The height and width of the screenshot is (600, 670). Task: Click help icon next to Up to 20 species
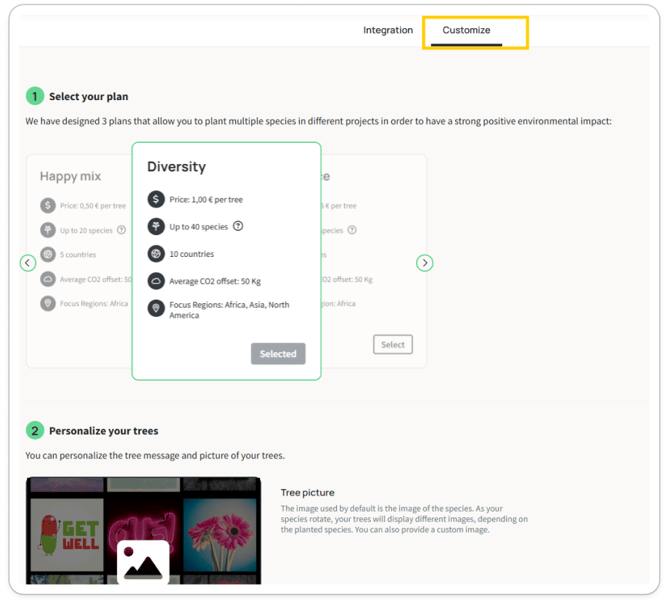pos(121,230)
